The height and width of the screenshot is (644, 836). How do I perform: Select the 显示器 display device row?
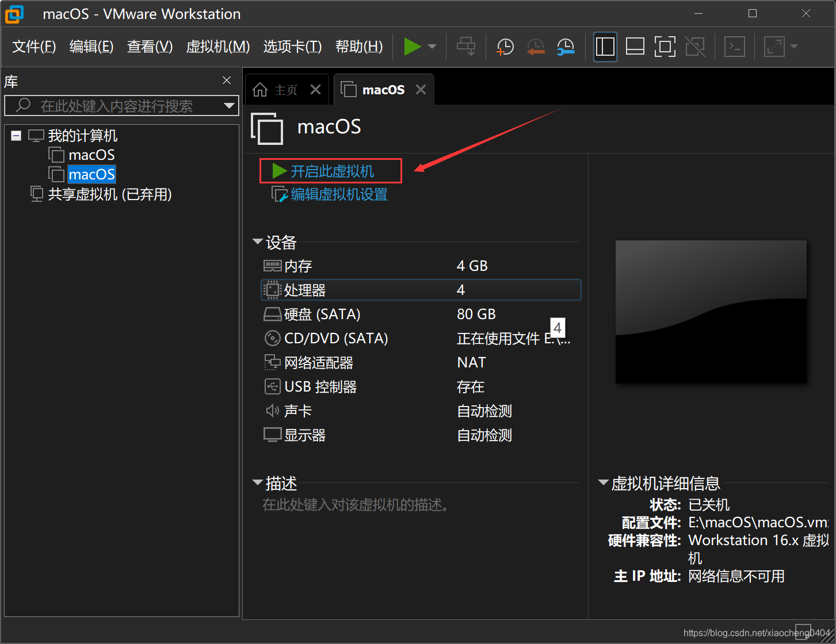(x=421, y=435)
